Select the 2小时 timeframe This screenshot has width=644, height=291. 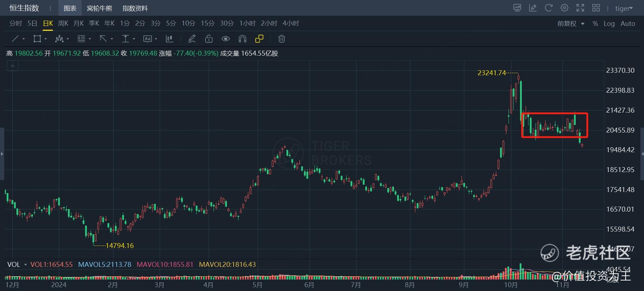269,23
